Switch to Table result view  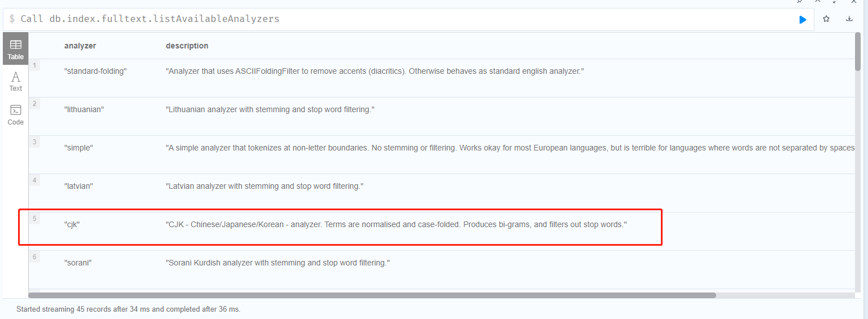pyautogui.click(x=16, y=49)
